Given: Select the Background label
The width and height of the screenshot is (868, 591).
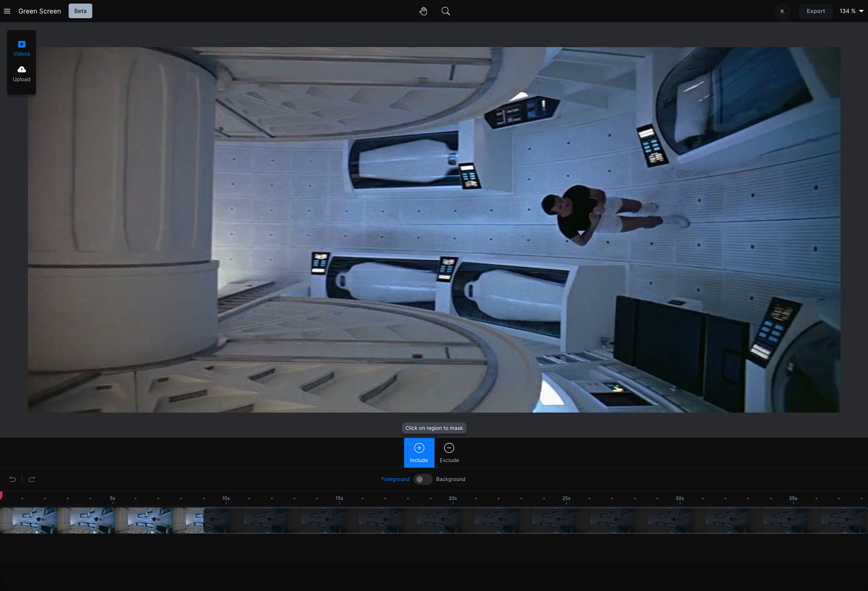Looking at the screenshot, I should point(451,479).
